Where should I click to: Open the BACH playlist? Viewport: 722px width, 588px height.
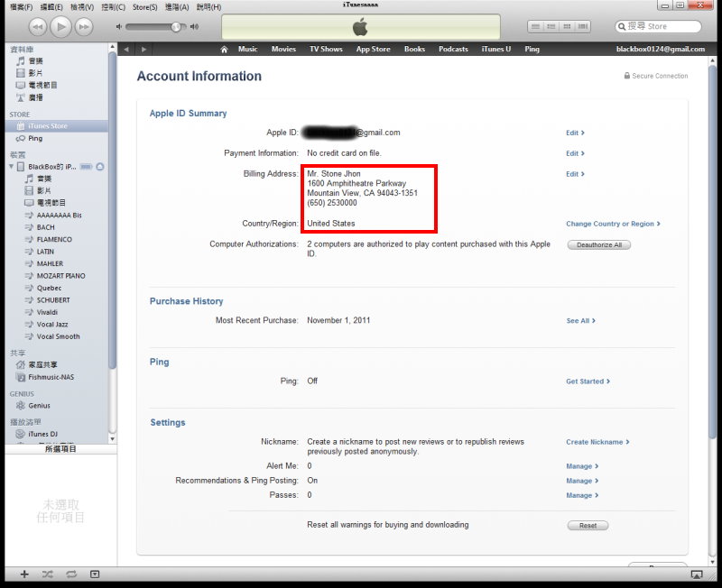(46, 227)
